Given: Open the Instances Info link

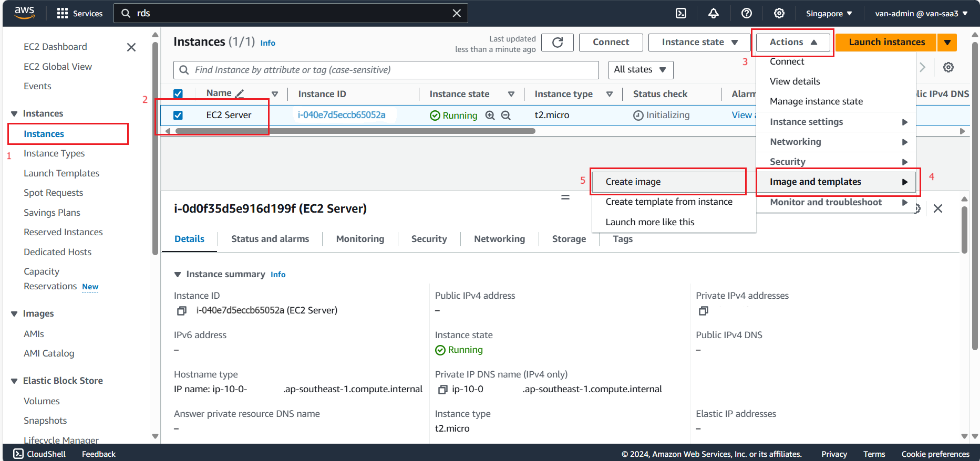Looking at the screenshot, I should point(267,43).
